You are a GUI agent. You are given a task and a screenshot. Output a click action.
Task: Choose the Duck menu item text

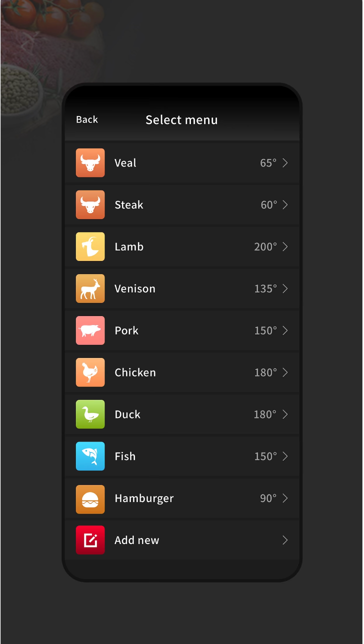pyautogui.click(x=127, y=414)
